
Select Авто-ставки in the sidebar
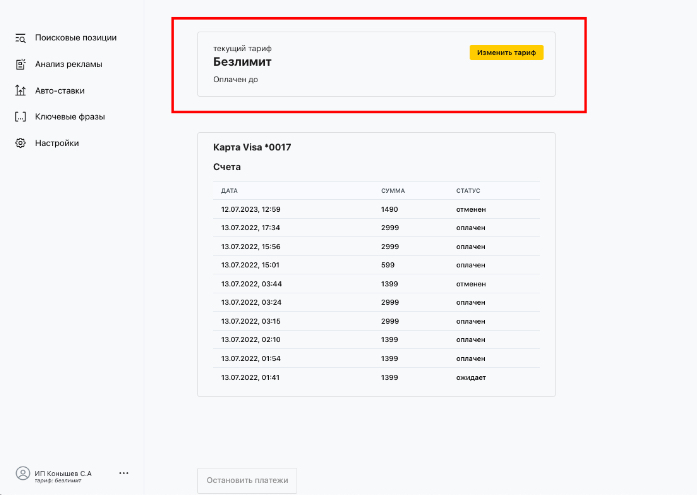pyautogui.click(x=60, y=91)
